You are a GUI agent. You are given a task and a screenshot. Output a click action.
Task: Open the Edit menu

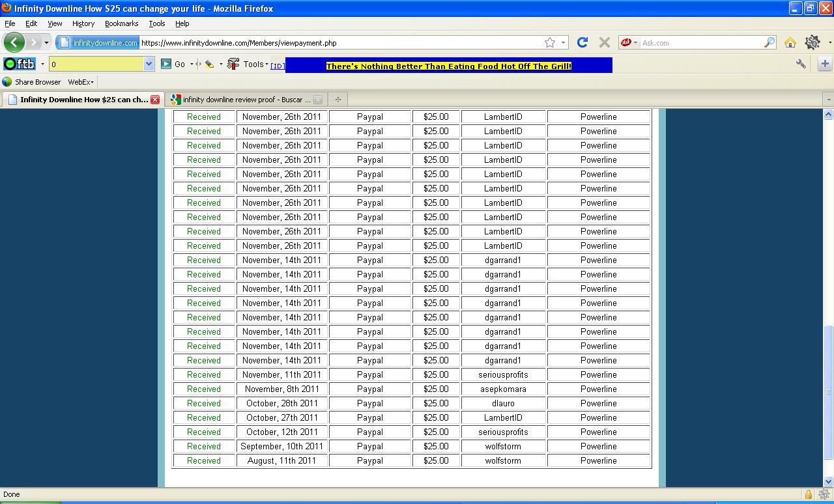coord(31,23)
